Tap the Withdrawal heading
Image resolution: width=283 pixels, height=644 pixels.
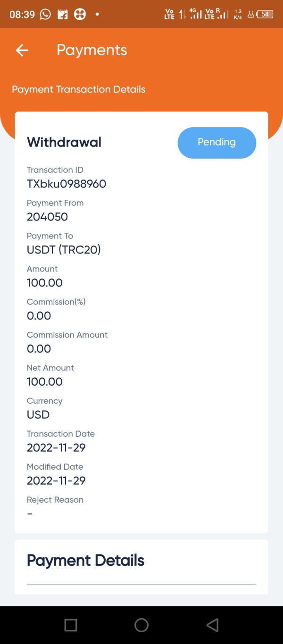pos(64,142)
